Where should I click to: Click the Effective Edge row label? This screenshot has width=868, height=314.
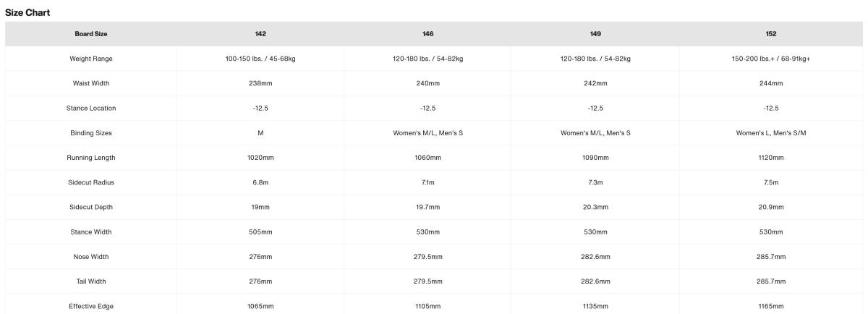pyautogui.click(x=91, y=306)
